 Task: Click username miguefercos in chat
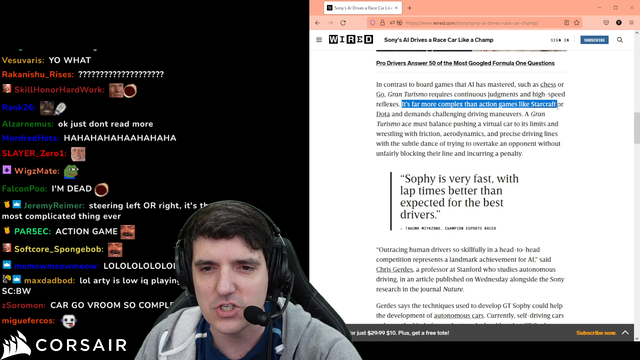click(x=28, y=321)
